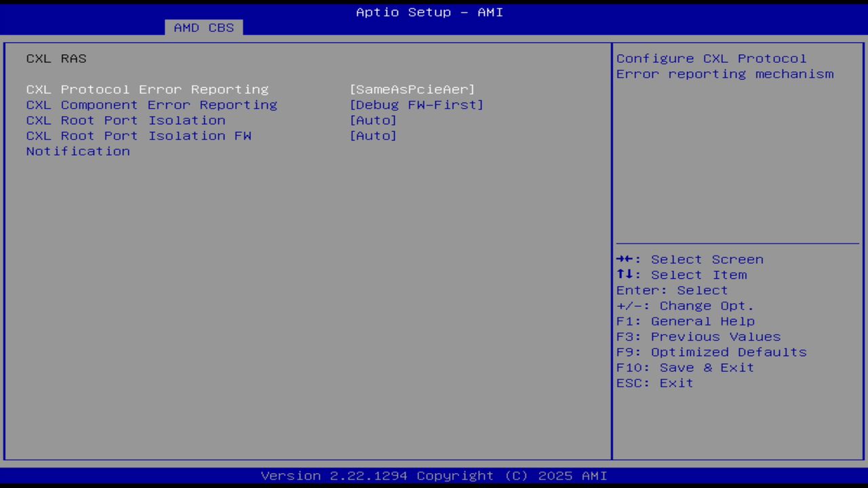
Task: Change the SameAsPcieAer option value
Action: pyautogui.click(x=412, y=89)
